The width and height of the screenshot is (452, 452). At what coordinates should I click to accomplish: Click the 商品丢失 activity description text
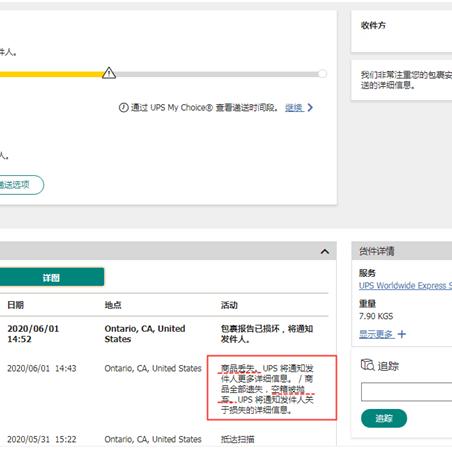click(x=267, y=389)
